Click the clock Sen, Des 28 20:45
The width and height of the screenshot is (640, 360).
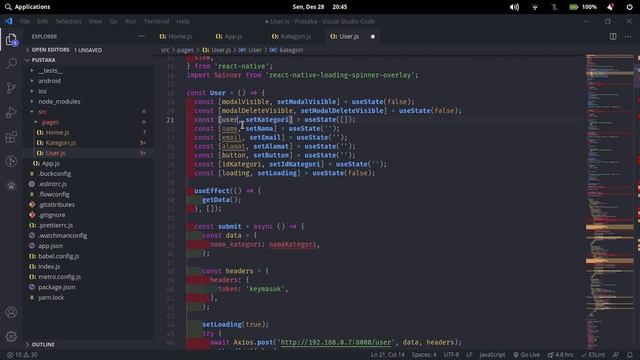pos(320,7)
